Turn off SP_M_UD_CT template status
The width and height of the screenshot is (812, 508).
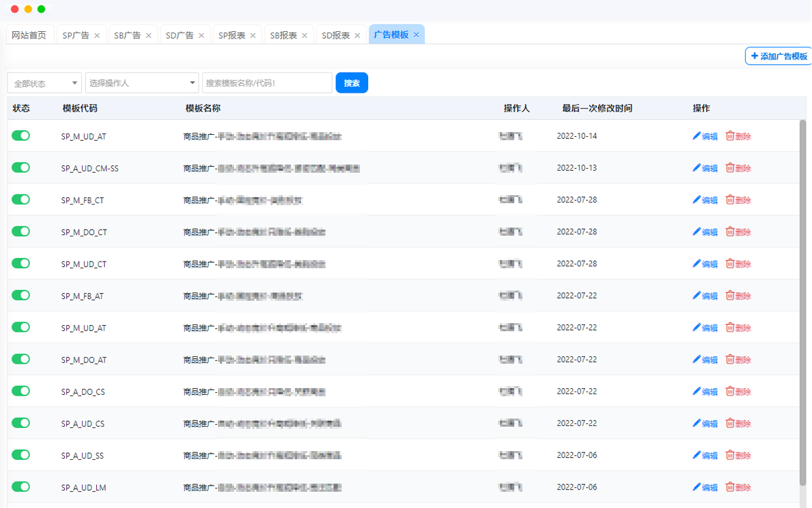[x=21, y=263]
